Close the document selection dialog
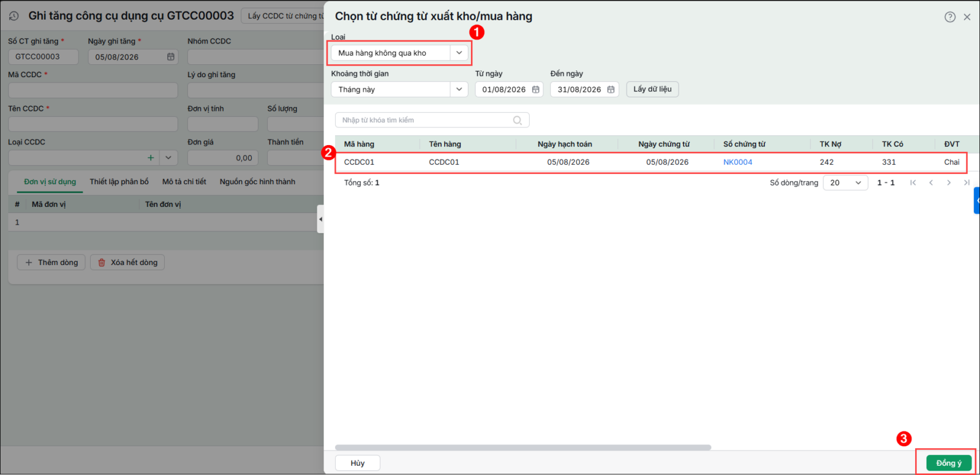The width and height of the screenshot is (980, 475). pyautogui.click(x=967, y=17)
